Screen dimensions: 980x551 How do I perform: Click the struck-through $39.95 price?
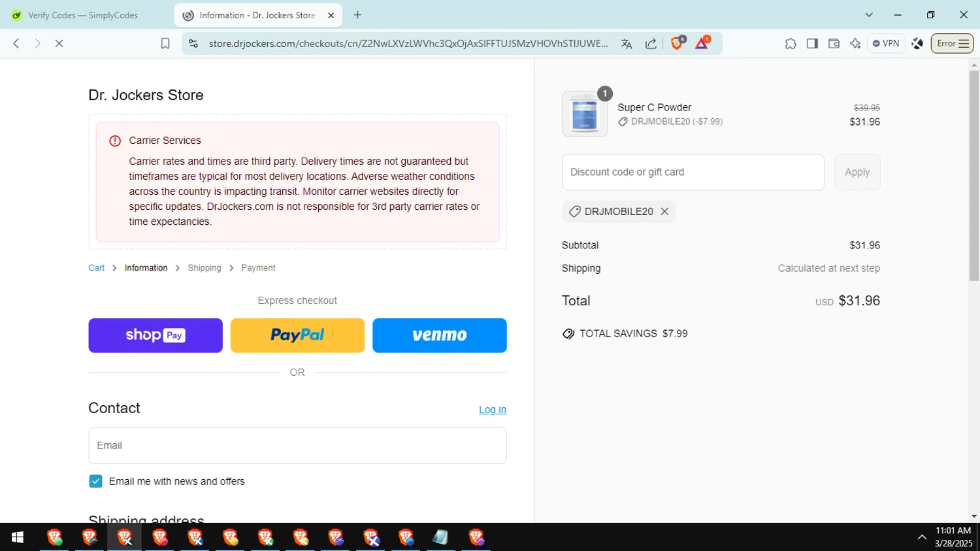(867, 108)
